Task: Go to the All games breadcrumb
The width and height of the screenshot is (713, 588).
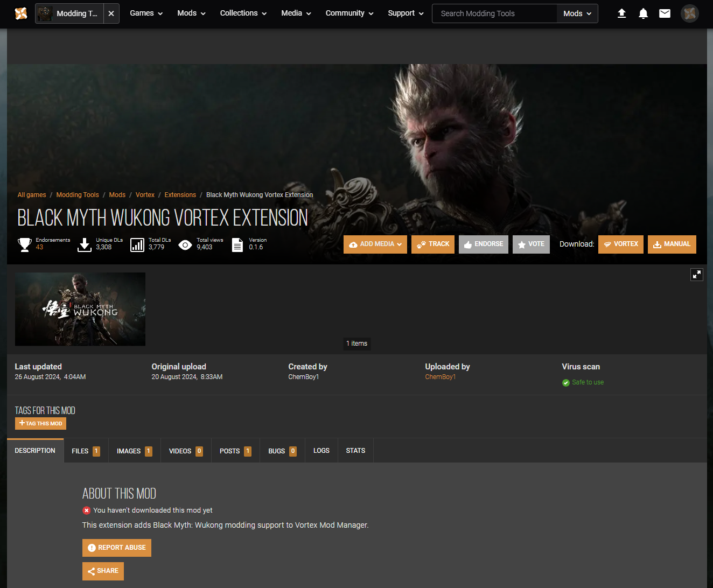Action: [x=32, y=195]
